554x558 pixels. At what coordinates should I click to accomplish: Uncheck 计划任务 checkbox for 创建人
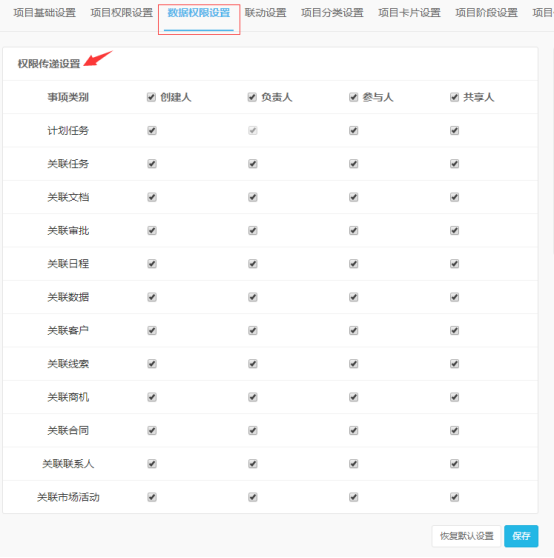tap(152, 131)
